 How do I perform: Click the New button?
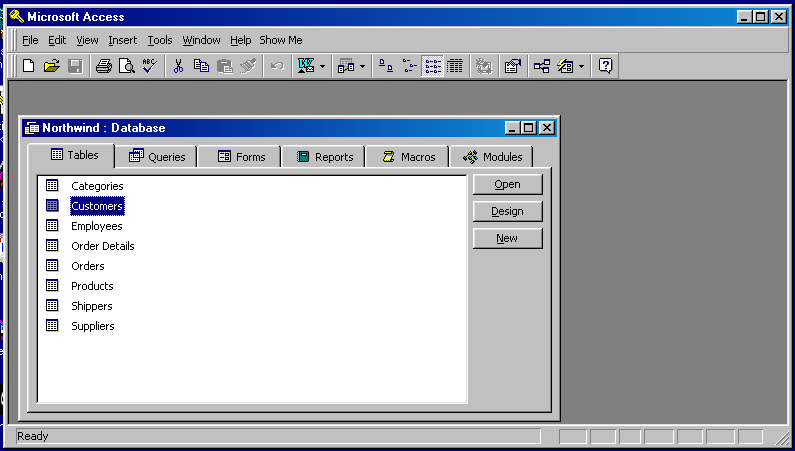pyautogui.click(x=508, y=238)
